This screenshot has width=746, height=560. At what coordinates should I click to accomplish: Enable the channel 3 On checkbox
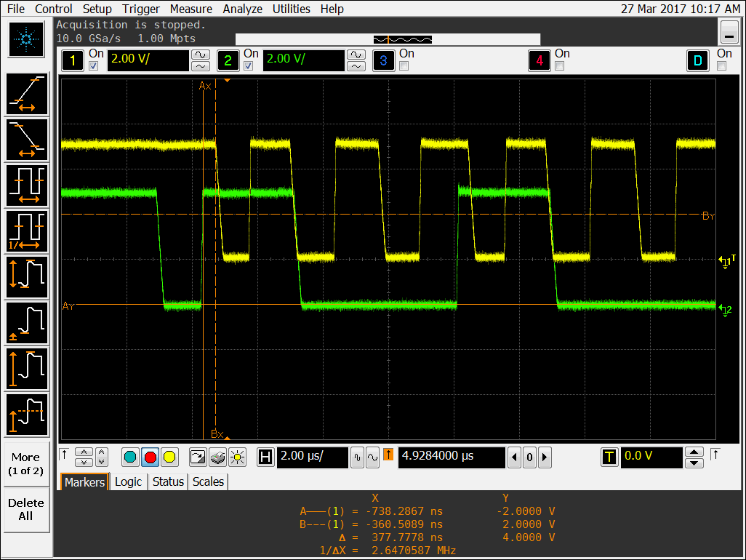pos(404,66)
